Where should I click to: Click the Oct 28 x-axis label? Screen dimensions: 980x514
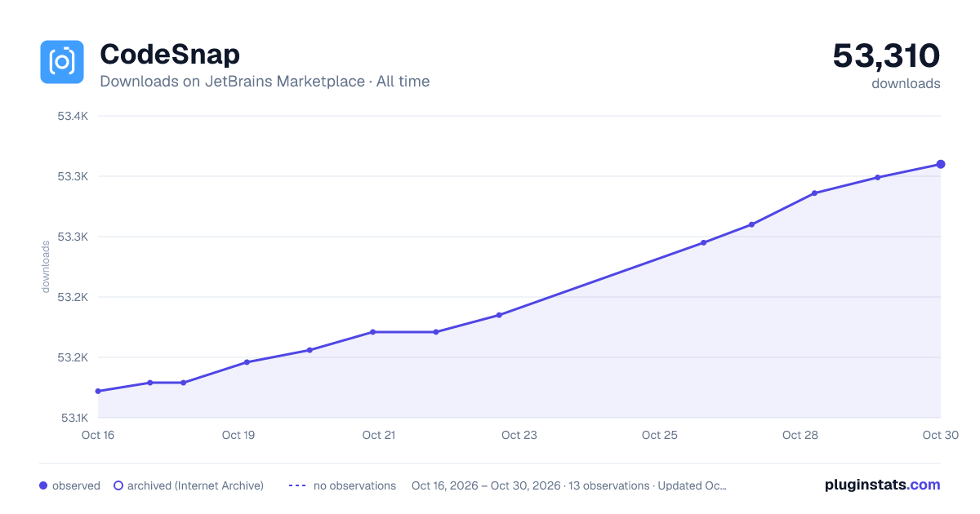(x=800, y=435)
